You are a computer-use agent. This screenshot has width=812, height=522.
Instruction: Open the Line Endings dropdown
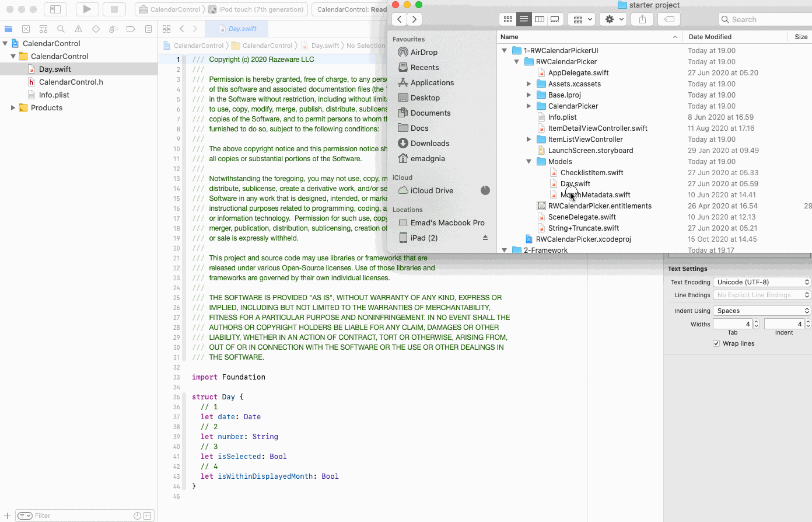pyautogui.click(x=762, y=295)
